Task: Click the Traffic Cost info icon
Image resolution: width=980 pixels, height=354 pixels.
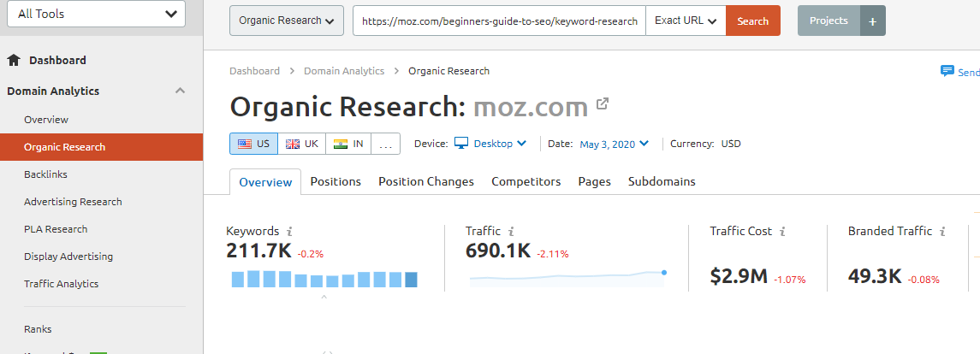Action: [782, 232]
